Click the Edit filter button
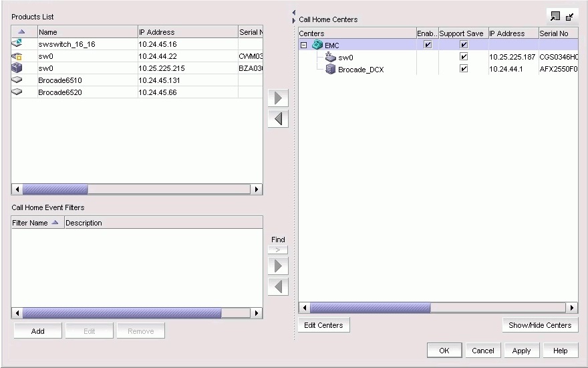Image resolution: width=588 pixels, height=368 pixels. click(x=90, y=331)
